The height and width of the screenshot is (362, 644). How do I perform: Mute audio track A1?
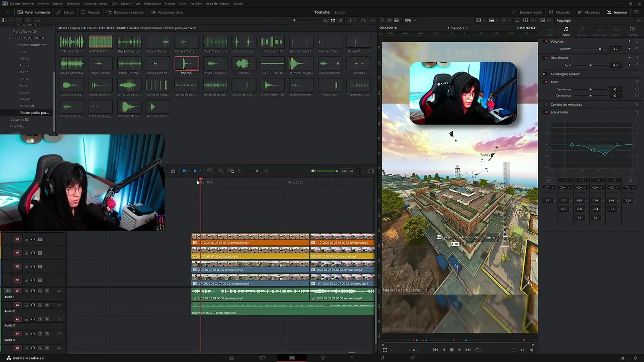pyautogui.click(x=47, y=291)
